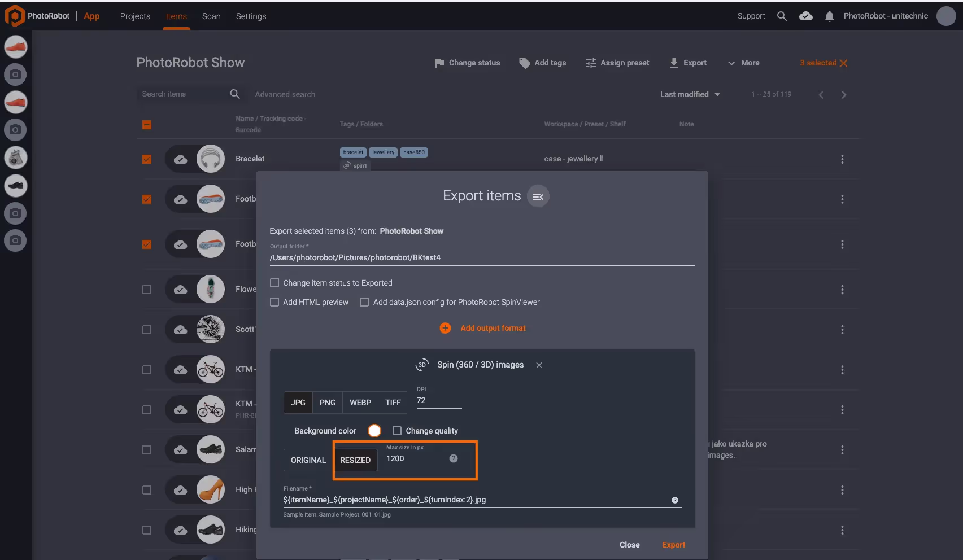Click Export in the items toolbar
This screenshot has height=560, width=963.
click(688, 63)
